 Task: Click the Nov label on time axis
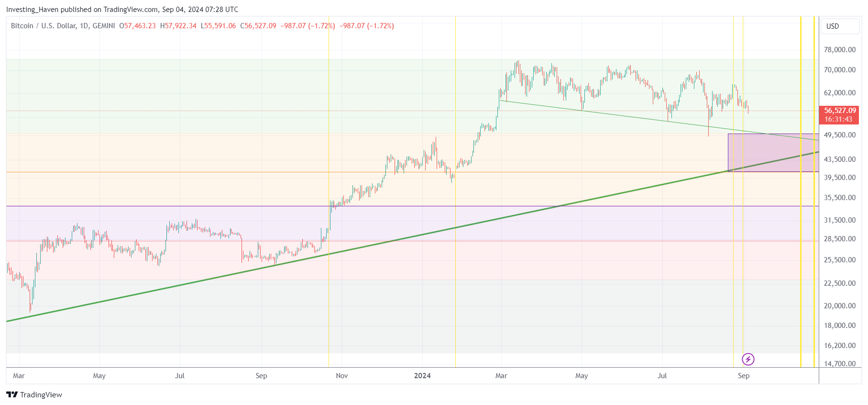point(342,376)
